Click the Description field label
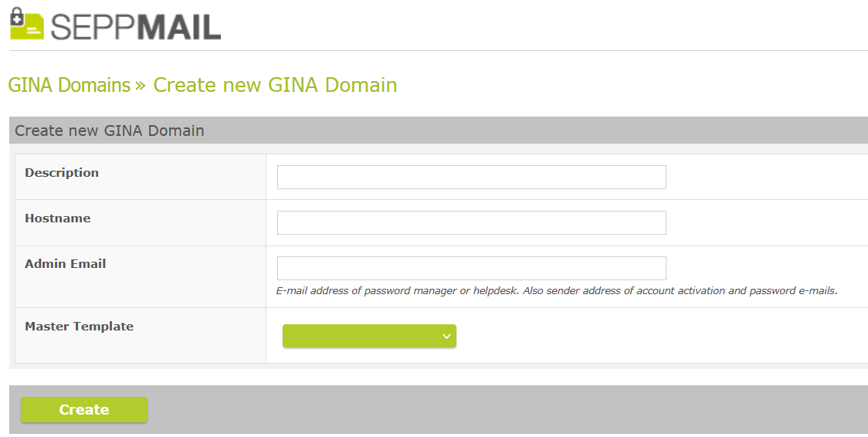This screenshot has height=437, width=868. tap(62, 173)
